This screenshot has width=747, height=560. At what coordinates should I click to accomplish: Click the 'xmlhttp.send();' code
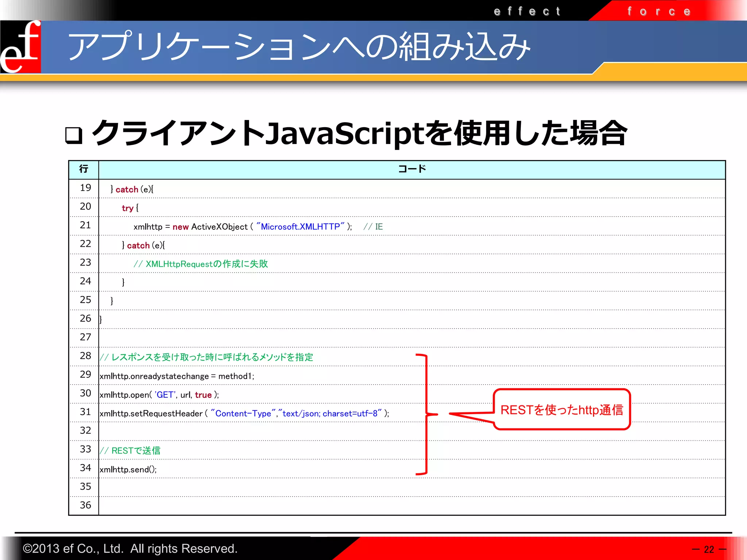[128, 470]
